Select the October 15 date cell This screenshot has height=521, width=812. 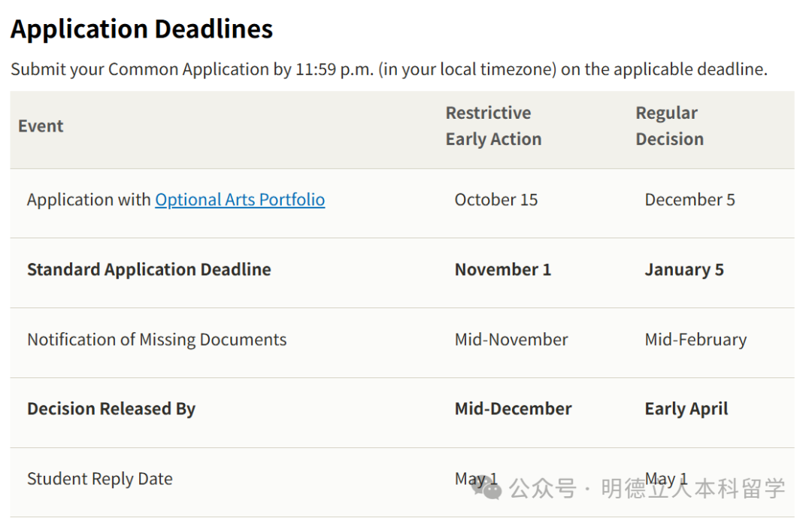(496, 200)
